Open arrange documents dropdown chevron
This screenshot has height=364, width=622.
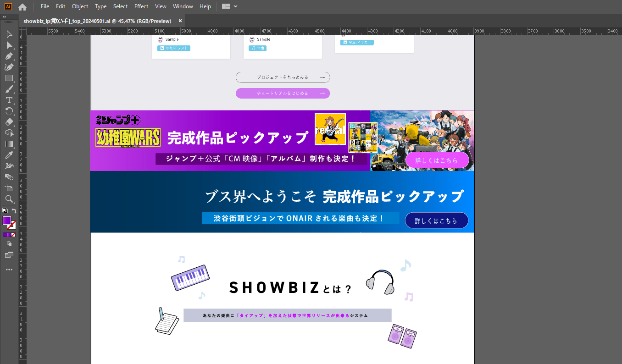pyautogui.click(x=236, y=6)
